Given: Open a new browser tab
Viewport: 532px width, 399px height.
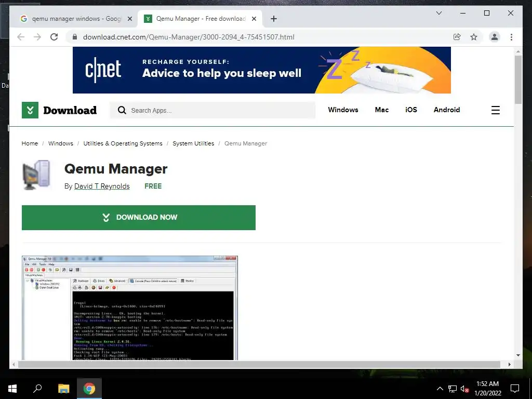Looking at the screenshot, I should coord(274,19).
